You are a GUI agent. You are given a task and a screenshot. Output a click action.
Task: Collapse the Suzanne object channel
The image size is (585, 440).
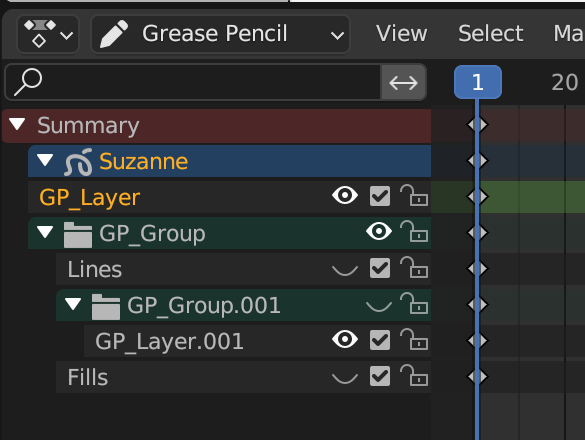coord(45,160)
